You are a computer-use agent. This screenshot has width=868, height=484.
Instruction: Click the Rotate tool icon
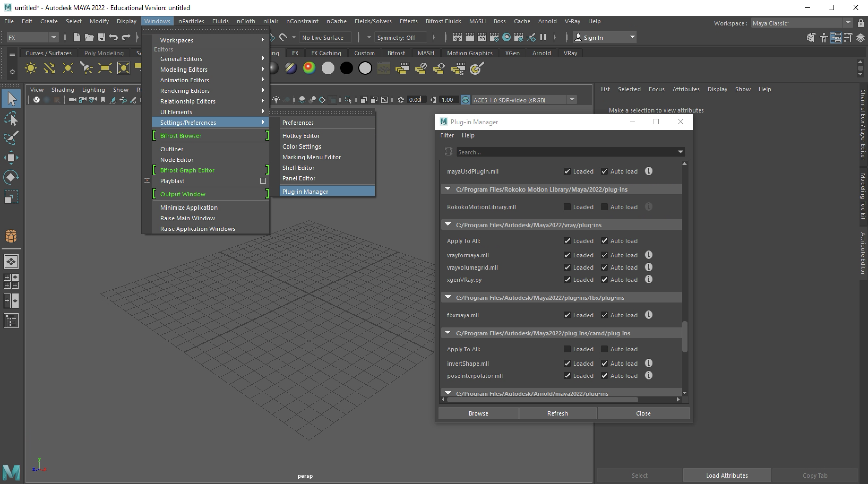pos(11,177)
